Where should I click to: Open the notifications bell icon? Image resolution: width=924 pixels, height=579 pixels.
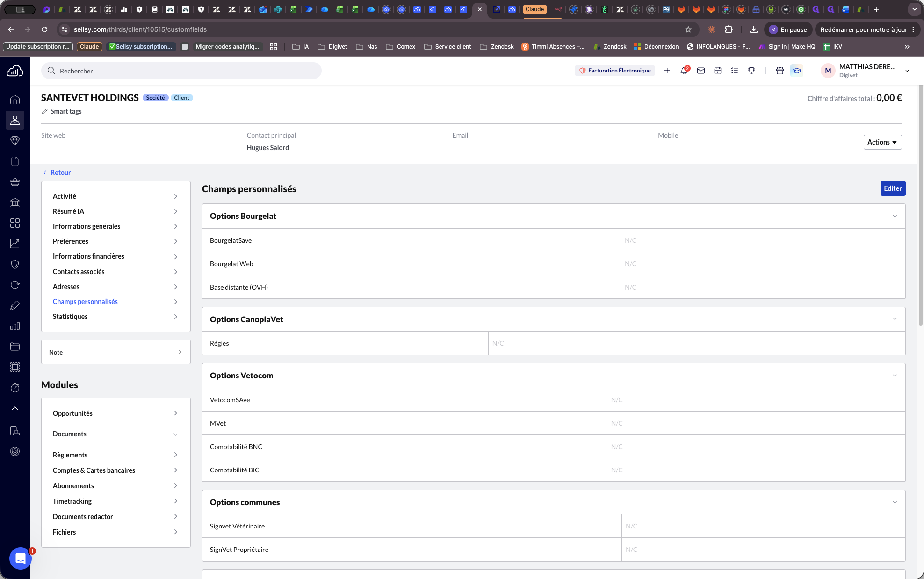[684, 71]
